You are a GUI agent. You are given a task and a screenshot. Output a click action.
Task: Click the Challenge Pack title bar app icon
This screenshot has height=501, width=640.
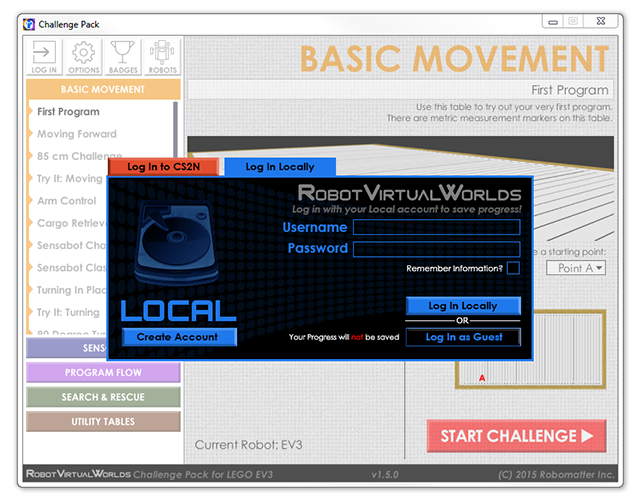pos(29,24)
